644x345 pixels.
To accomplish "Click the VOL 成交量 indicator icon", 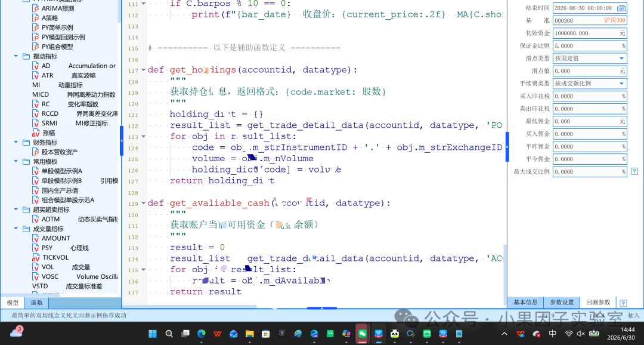I will [x=36, y=267].
